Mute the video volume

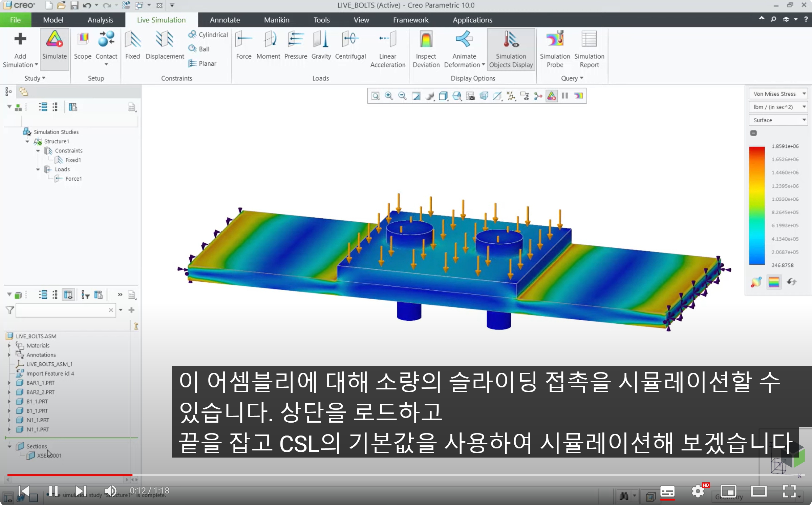pos(110,491)
